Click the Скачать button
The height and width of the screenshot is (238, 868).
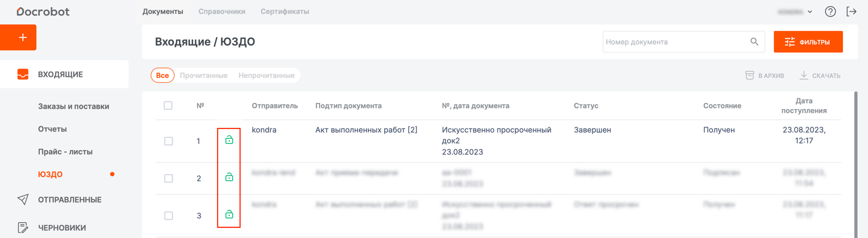point(820,76)
